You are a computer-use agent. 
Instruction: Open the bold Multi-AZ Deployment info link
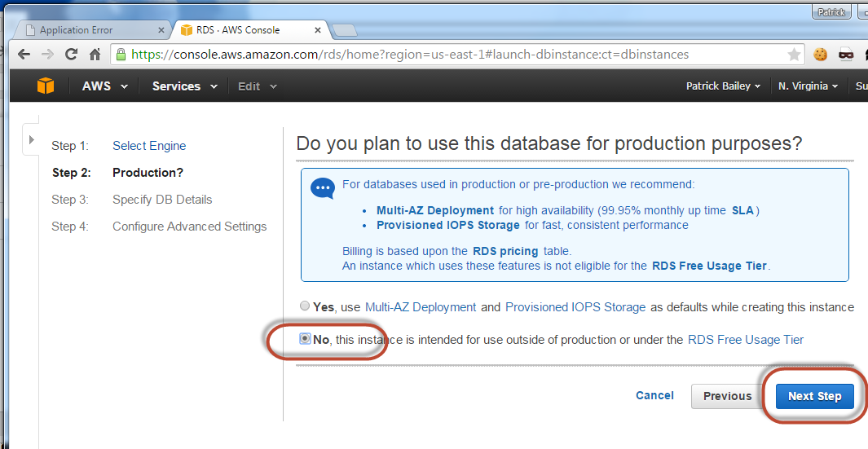435,210
